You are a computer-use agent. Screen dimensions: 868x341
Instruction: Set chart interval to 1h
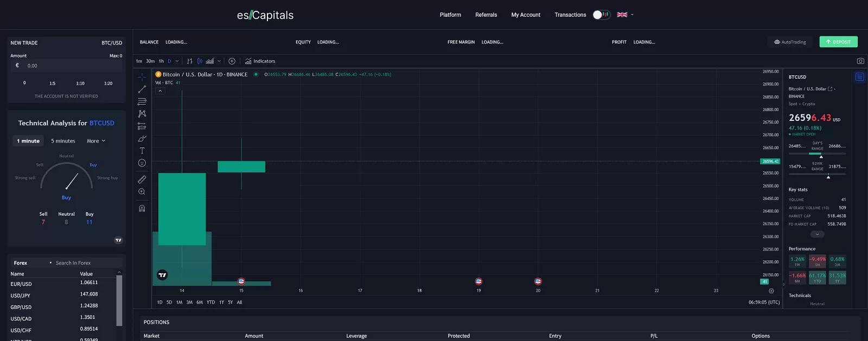coord(161,61)
